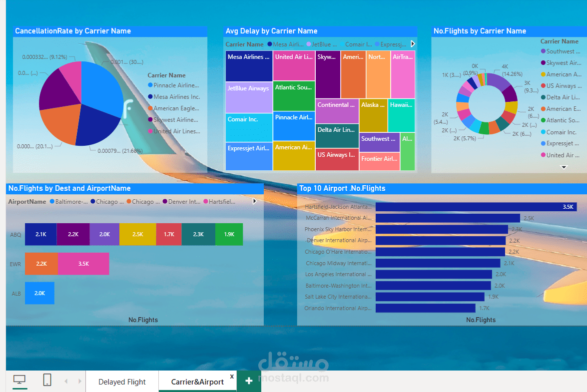
Task: Select the United Air Li... treemap tile
Action: click(294, 66)
